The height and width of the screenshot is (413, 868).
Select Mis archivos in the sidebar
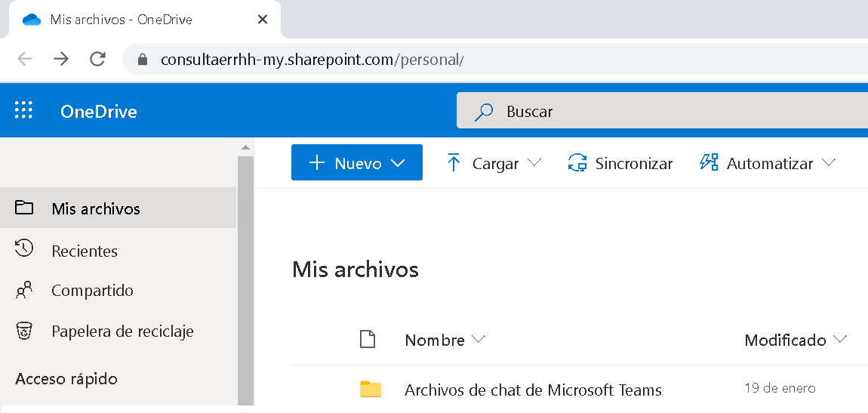(118, 208)
